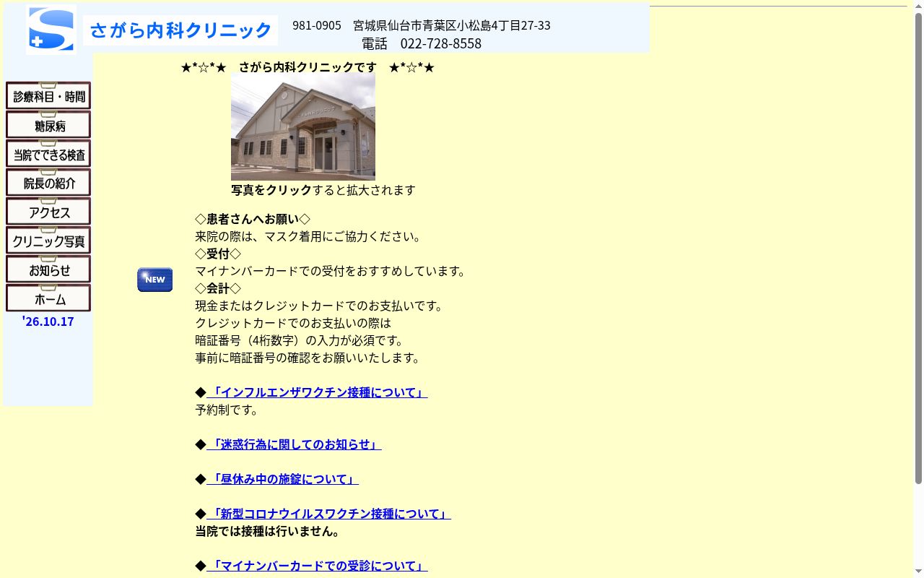Click 来院の際は、マスク着用にご協力ください text
The width and height of the screenshot is (924, 578).
[309, 236]
